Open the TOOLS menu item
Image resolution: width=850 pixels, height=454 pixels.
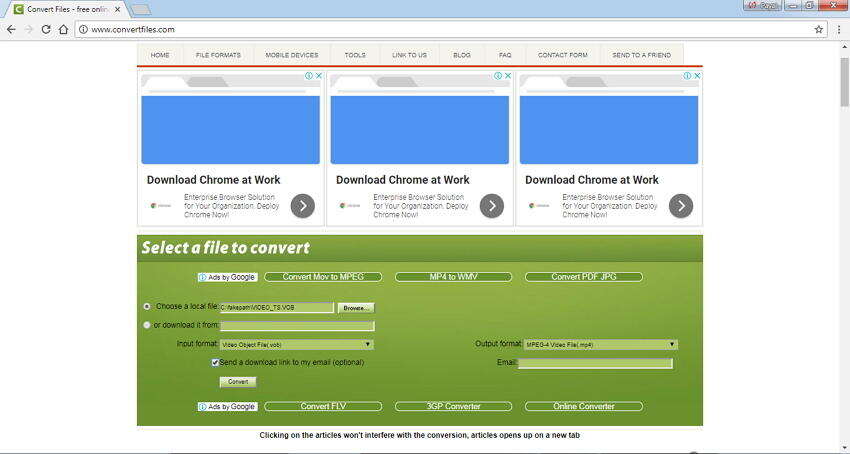[355, 55]
